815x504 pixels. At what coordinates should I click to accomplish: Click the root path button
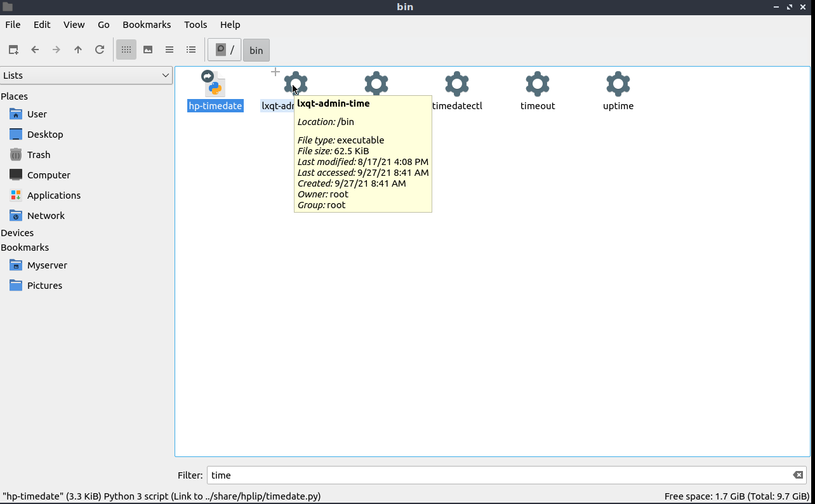[x=225, y=50]
